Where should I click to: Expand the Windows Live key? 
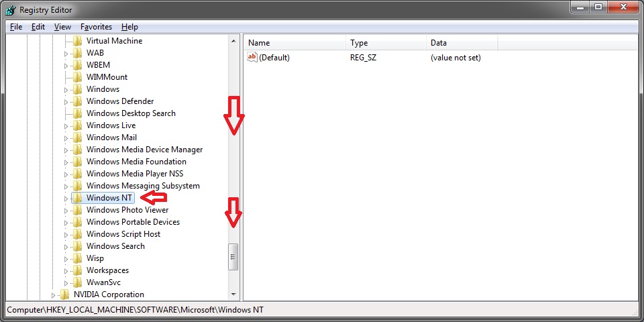[66, 125]
